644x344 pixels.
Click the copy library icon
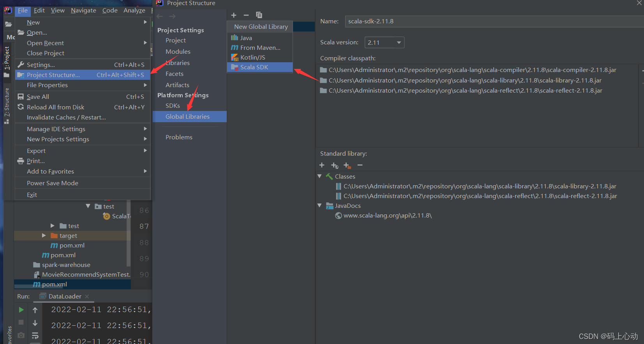click(259, 15)
